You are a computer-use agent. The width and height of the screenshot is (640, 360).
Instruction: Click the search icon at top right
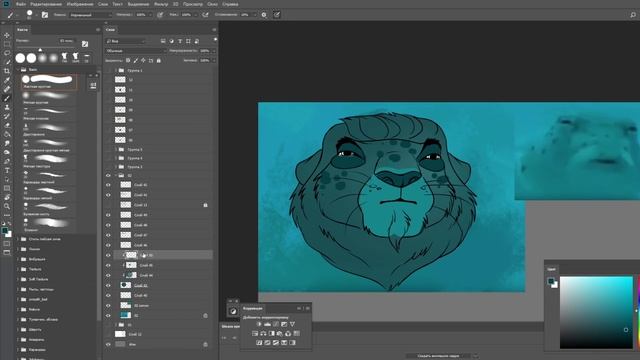coord(633,15)
